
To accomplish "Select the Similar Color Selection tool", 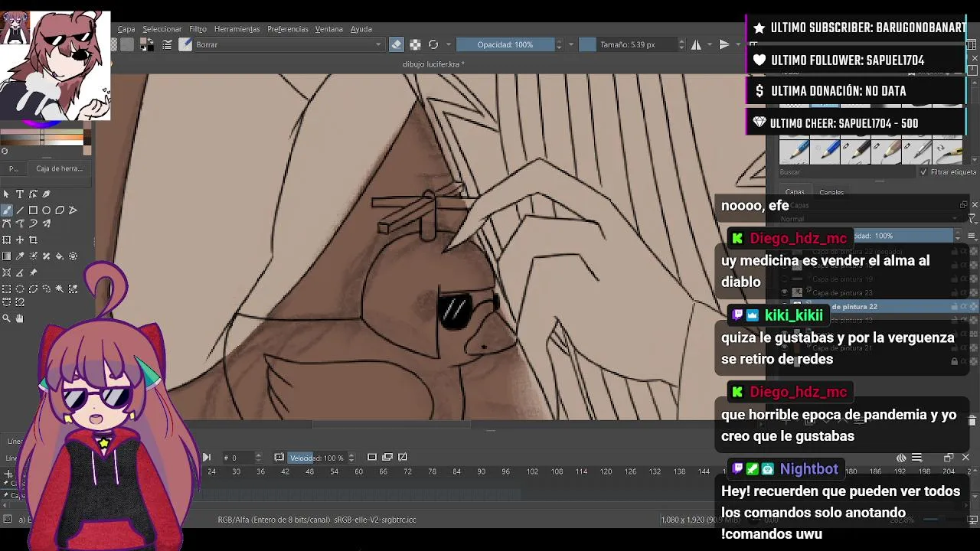I will tap(73, 289).
